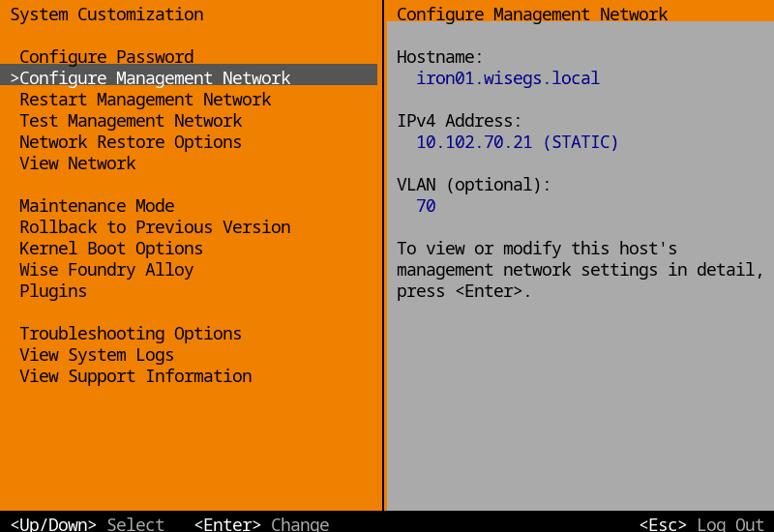Click hostname value iron01.wisegs.local
The image size is (774, 532).
click(x=508, y=78)
